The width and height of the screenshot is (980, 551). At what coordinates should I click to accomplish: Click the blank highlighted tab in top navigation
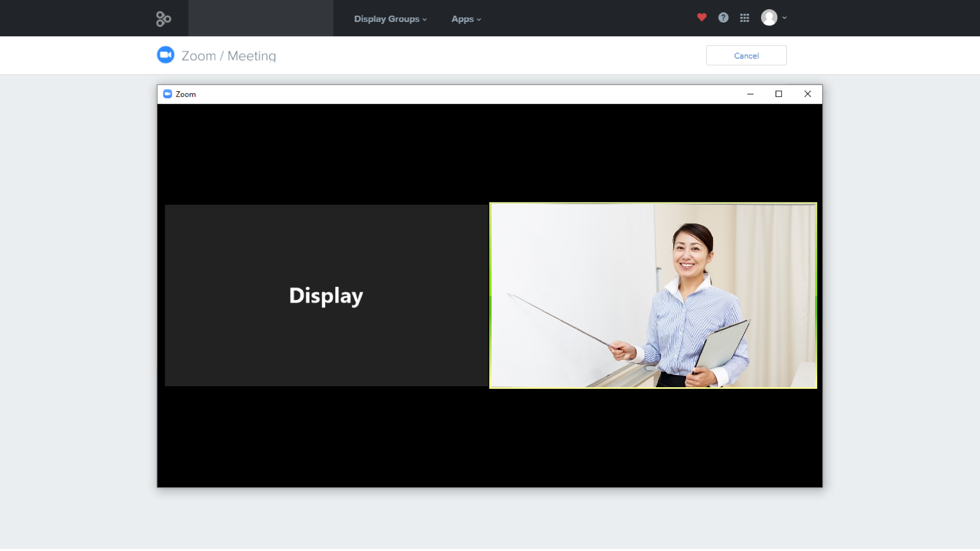pyautogui.click(x=261, y=18)
